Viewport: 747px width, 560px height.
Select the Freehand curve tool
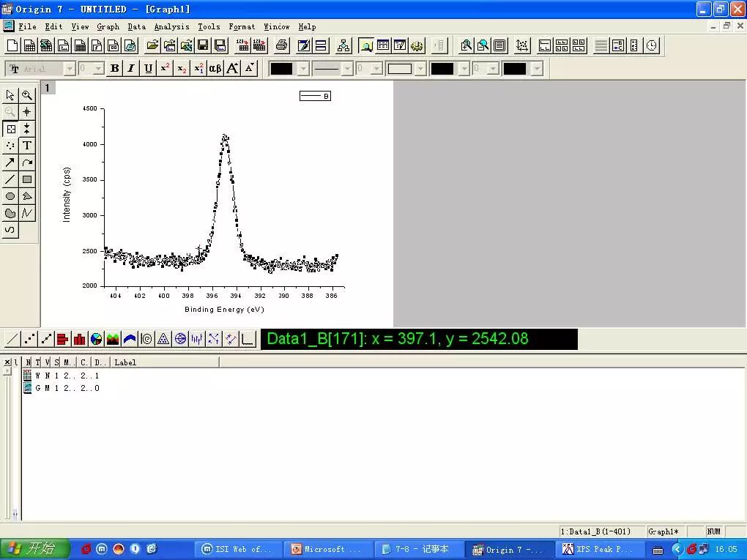(10, 231)
